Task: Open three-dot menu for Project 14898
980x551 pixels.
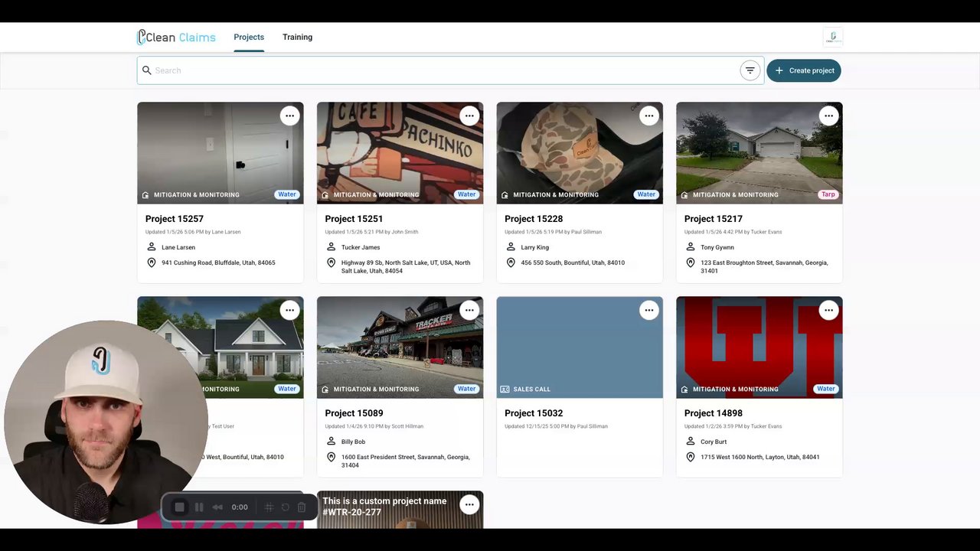Action: pyautogui.click(x=828, y=310)
